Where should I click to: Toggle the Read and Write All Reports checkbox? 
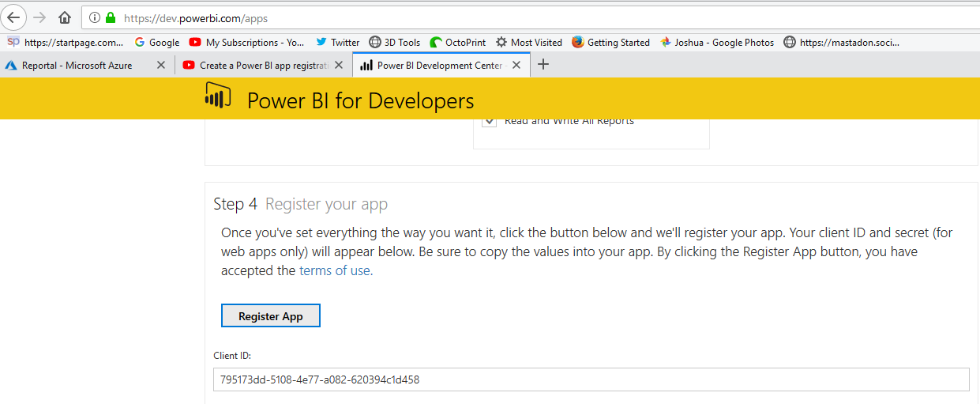(x=489, y=121)
